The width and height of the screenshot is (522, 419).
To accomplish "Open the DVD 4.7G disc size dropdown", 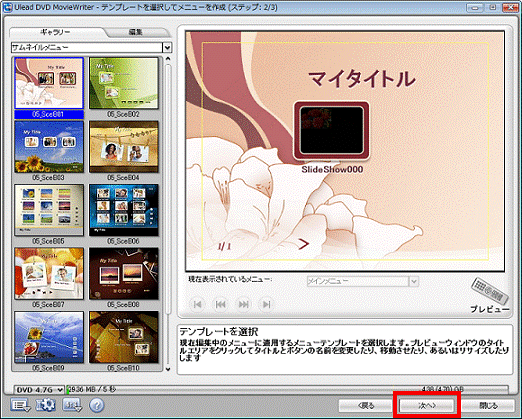I will 39,390.
